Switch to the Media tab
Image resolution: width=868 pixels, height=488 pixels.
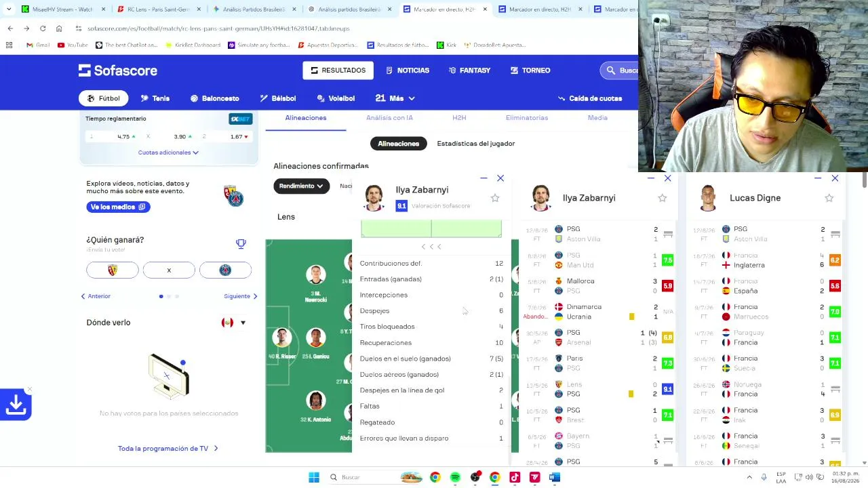(597, 118)
